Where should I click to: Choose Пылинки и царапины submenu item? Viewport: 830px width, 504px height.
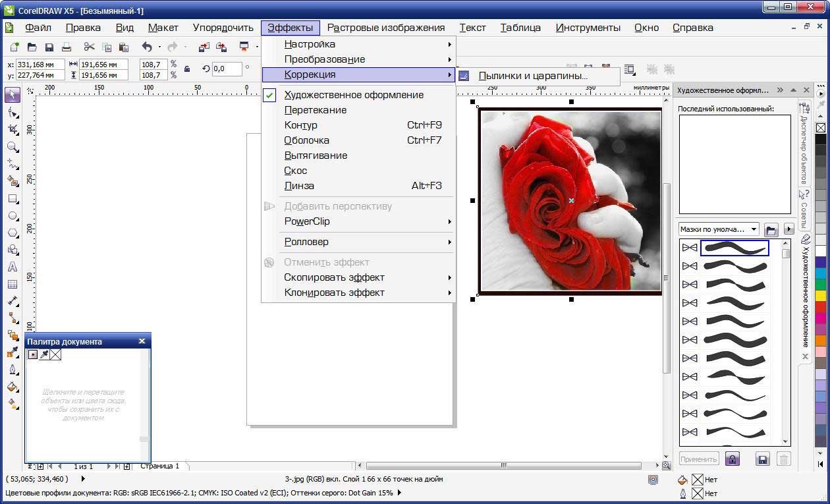[532, 76]
